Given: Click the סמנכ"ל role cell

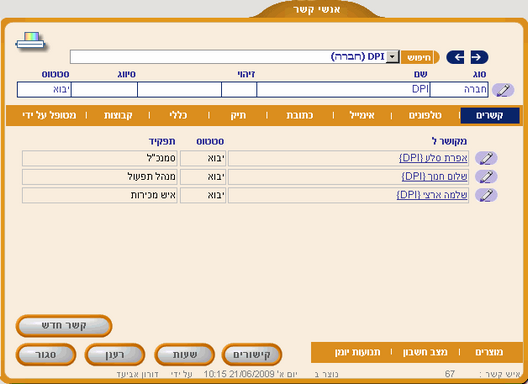Looking at the screenshot, I should click(100, 158).
